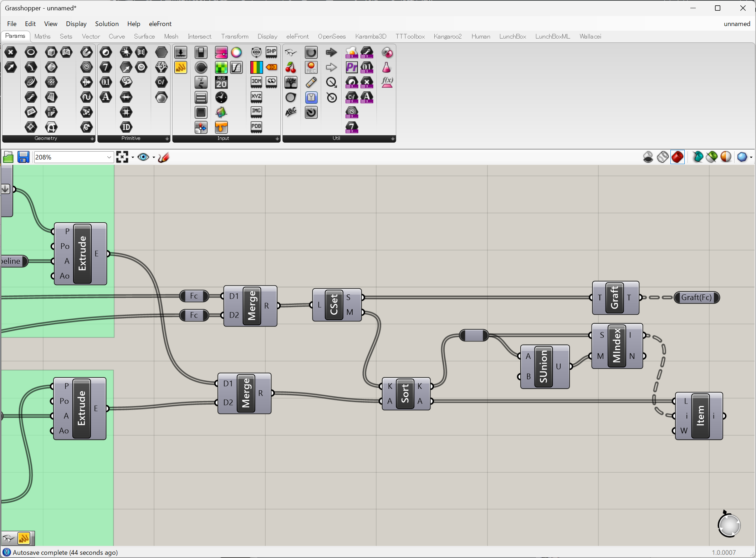Image resolution: width=756 pixels, height=558 pixels.
Task: Select the Data Recorder REC icon
Action: point(311,67)
